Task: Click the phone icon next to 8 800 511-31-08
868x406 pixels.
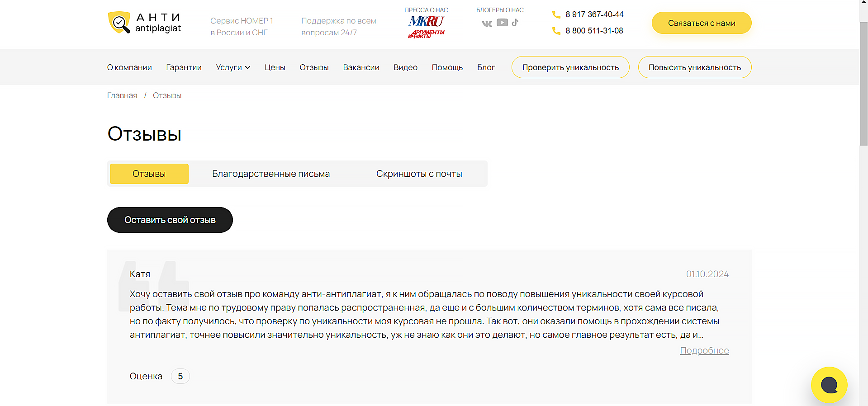Action: coord(556,31)
